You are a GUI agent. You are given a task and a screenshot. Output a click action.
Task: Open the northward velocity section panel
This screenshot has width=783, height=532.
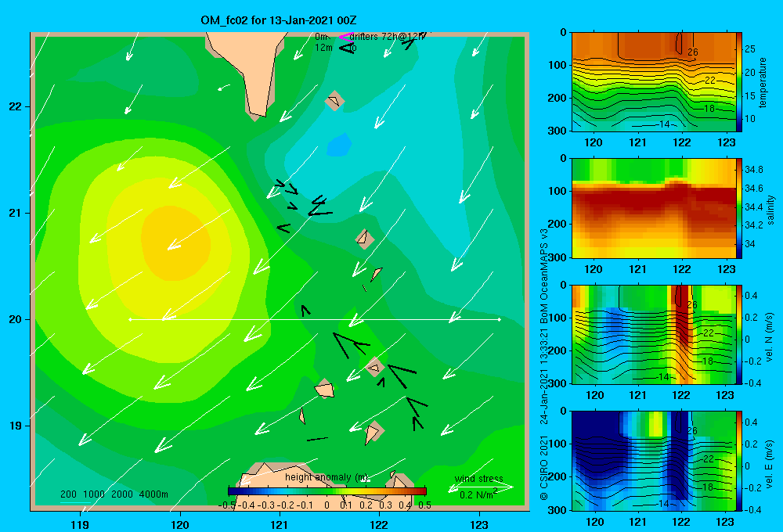pyautogui.click(x=654, y=335)
